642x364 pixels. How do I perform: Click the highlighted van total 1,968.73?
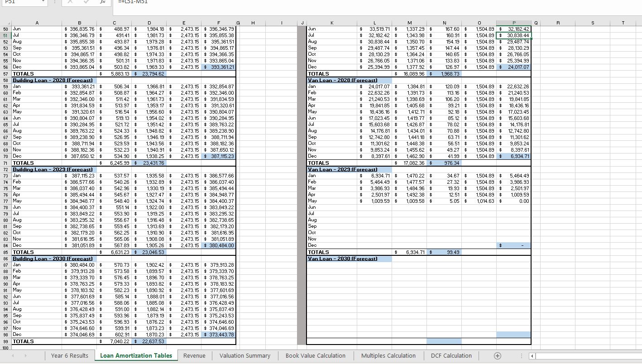(x=444, y=74)
